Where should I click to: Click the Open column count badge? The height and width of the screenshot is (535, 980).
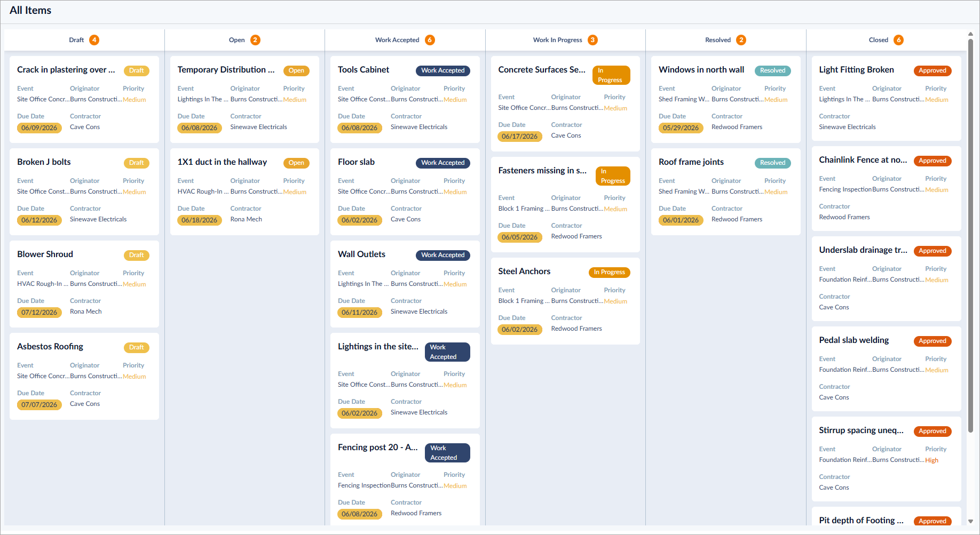(255, 40)
